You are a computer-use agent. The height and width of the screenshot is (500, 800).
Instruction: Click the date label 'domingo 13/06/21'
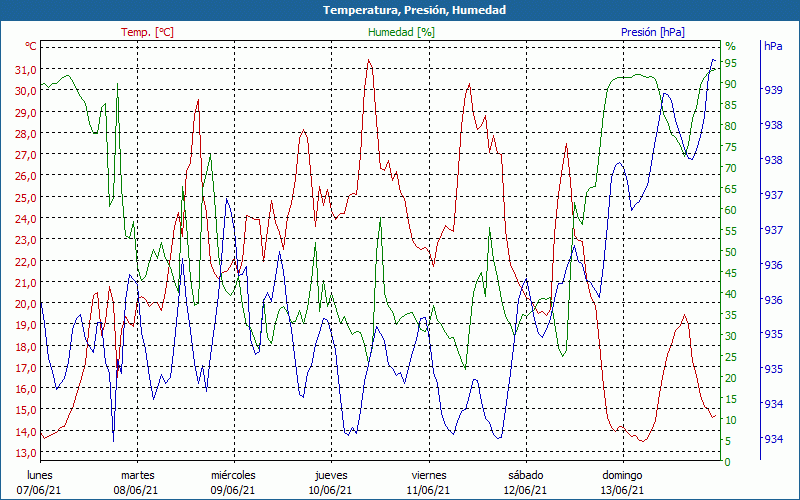(x=622, y=483)
